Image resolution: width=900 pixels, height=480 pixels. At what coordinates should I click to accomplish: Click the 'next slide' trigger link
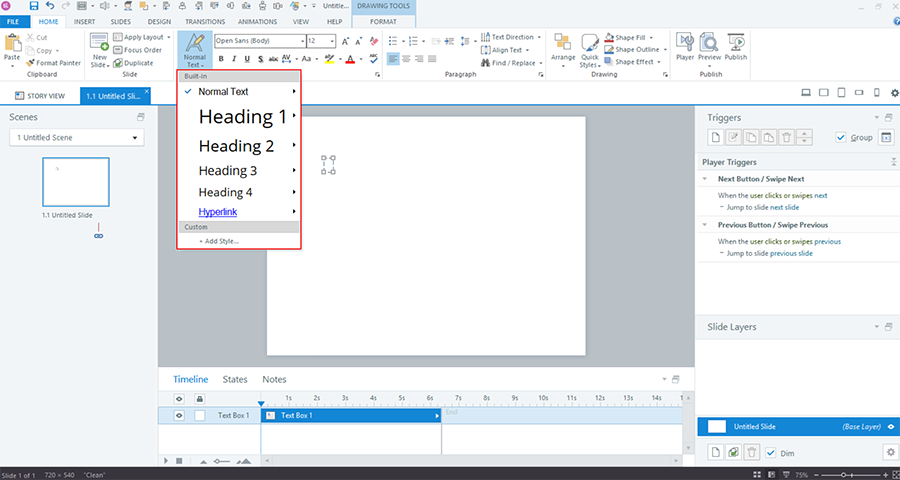784,207
